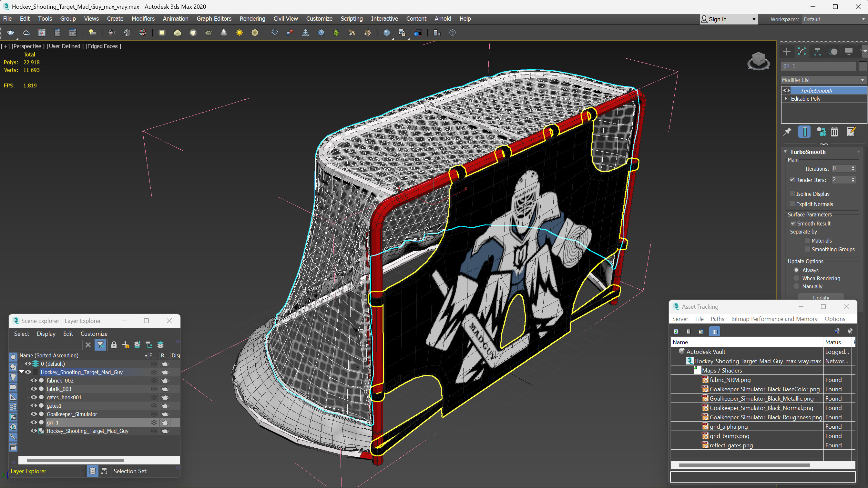868x488 pixels.
Task: Open the Motion panel tab icon
Action: (x=833, y=52)
